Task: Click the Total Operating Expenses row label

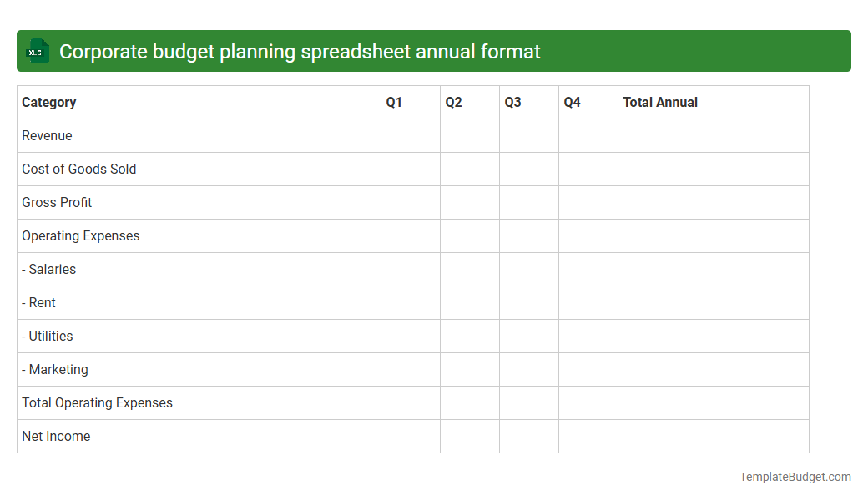Action: click(97, 402)
